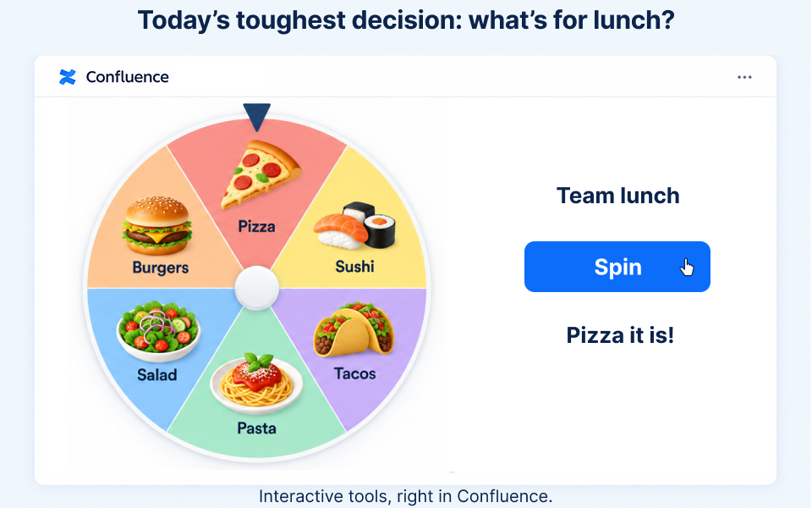Click the Confluence title text
This screenshot has width=812, height=508.
coord(128,77)
